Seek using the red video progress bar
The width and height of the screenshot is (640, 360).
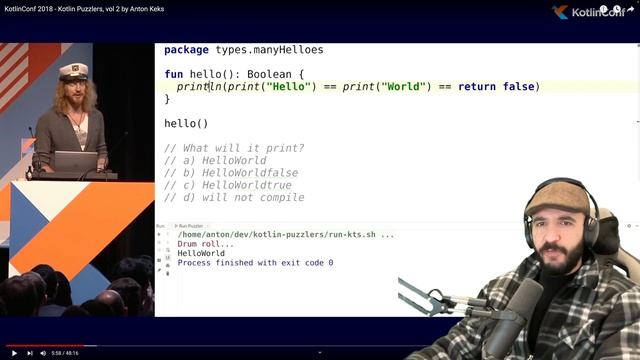pyautogui.click(x=45, y=345)
